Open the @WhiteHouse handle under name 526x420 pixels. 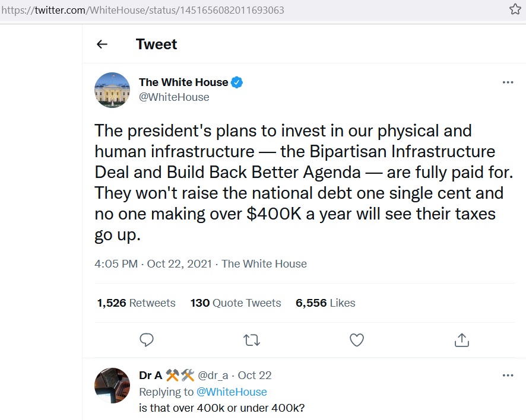[174, 97]
